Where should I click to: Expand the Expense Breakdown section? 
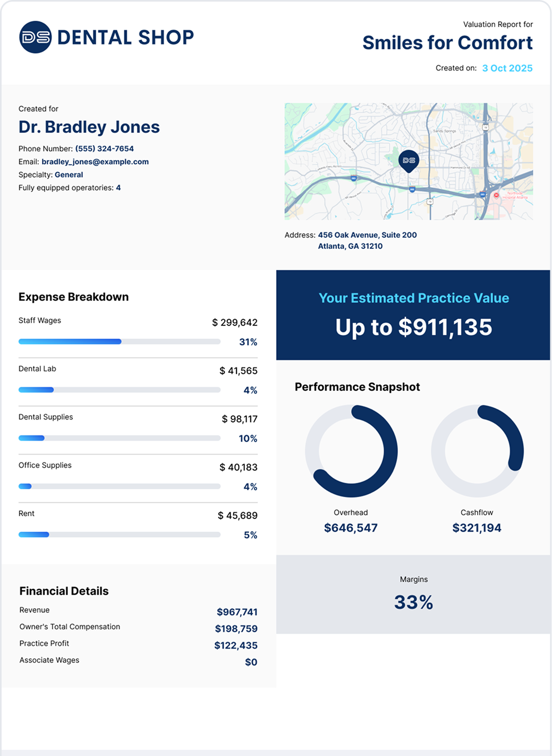(x=73, y=297)
